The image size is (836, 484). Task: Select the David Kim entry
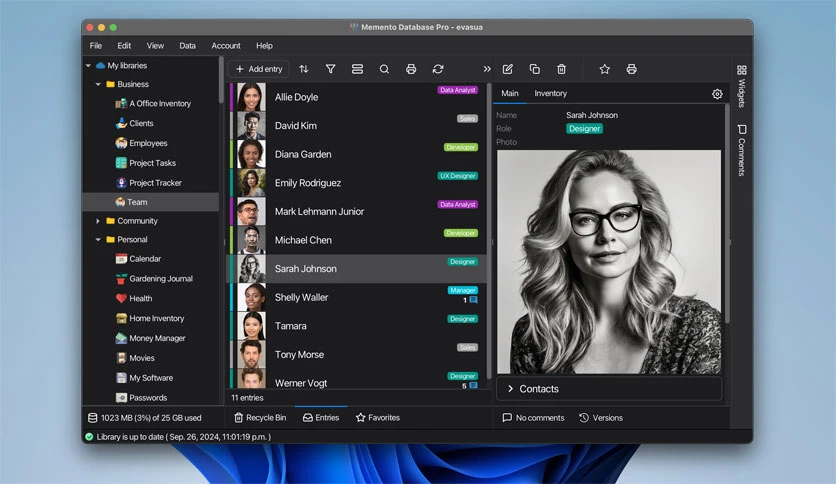[x=357, y=126]
